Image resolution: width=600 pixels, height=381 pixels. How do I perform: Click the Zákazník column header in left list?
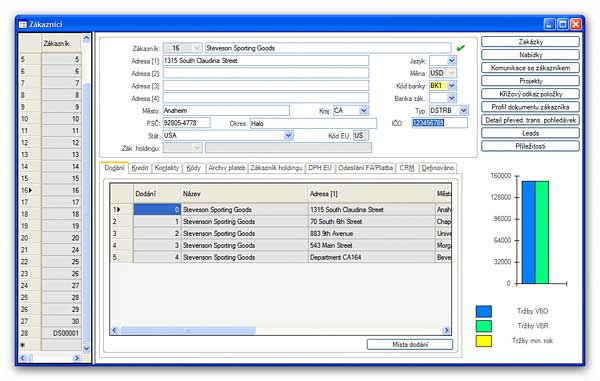tap(61, 44)
